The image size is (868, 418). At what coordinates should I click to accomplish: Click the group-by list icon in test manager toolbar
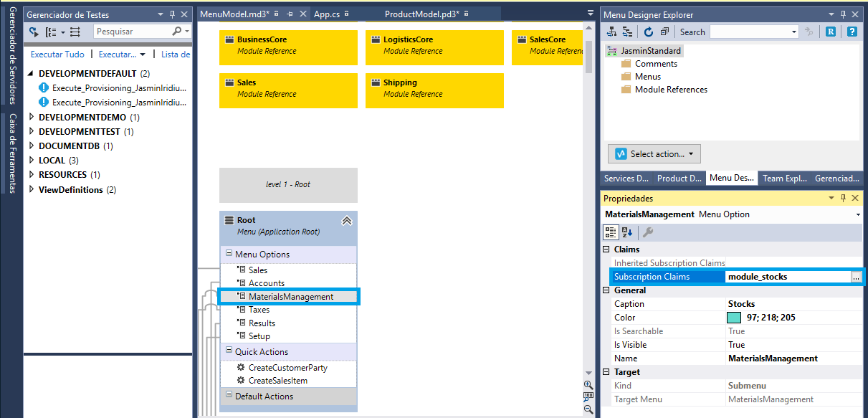(51, 32)
